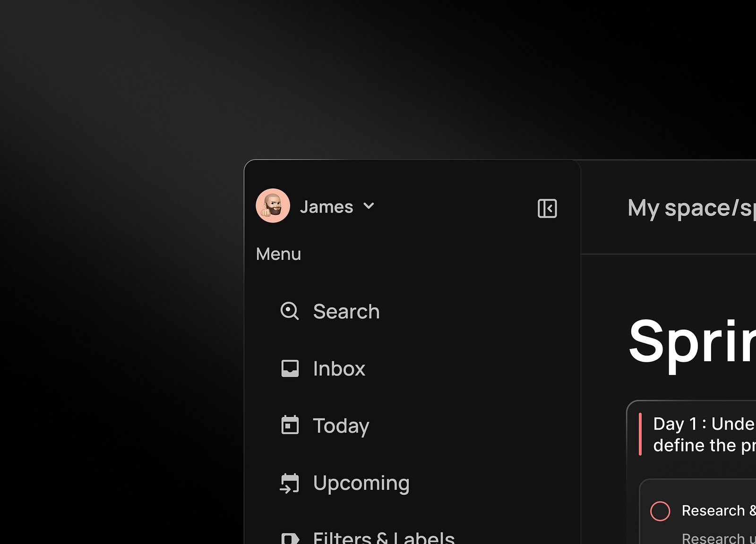Click the Today sidebar entry

coord(341,425)
